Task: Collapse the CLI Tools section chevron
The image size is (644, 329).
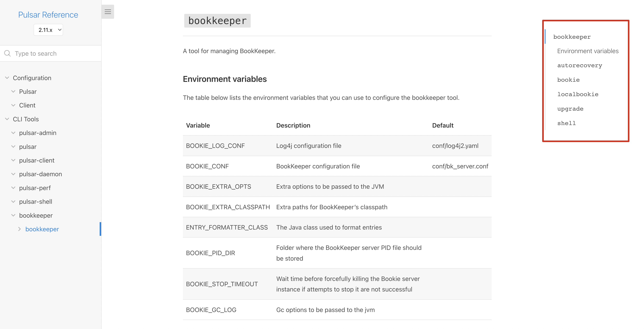Action: click(7, 119)
